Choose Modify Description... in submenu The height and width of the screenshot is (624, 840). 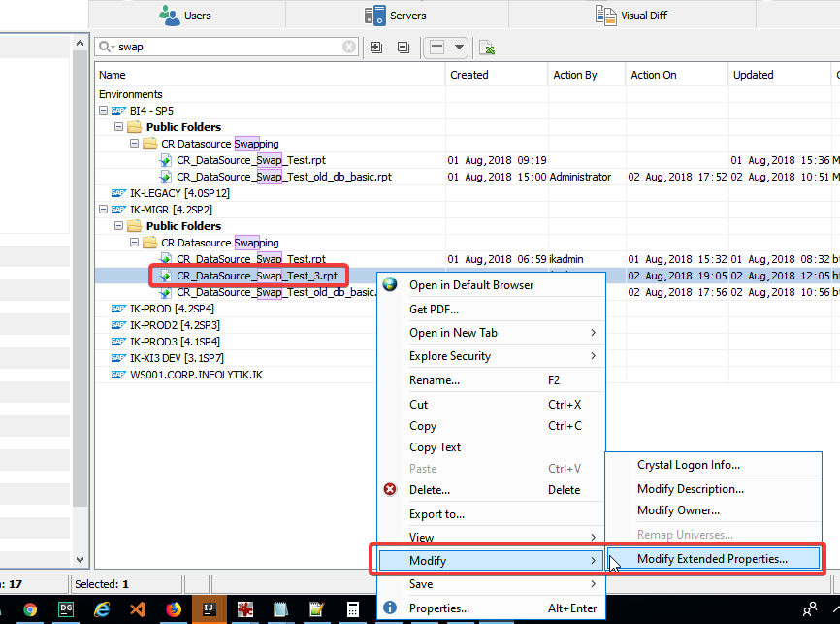(714, 489)
